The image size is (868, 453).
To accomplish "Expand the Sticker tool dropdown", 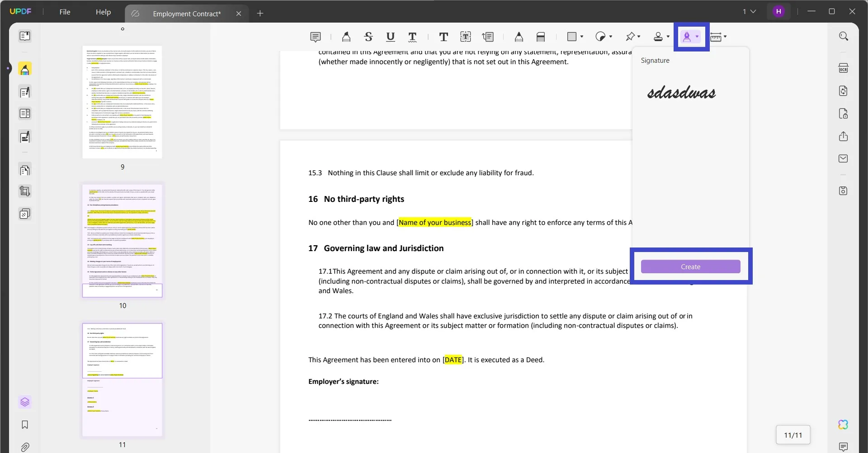I will click(611, 37).
